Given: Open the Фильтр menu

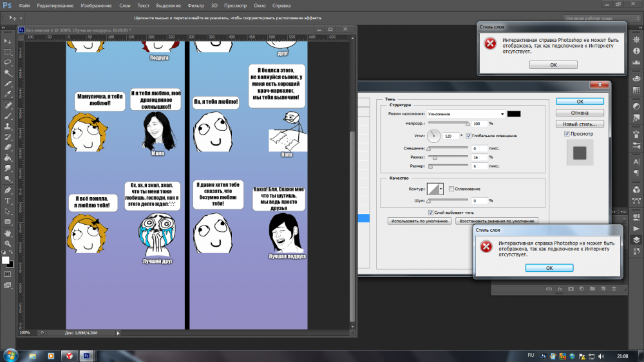Looking at the screenshot, I should point(196,6).
